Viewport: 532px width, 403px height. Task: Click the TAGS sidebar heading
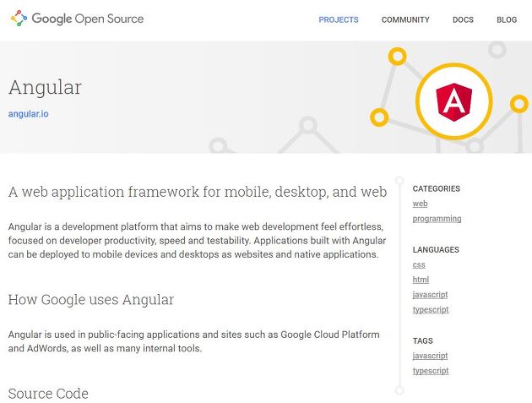(423, 340)
